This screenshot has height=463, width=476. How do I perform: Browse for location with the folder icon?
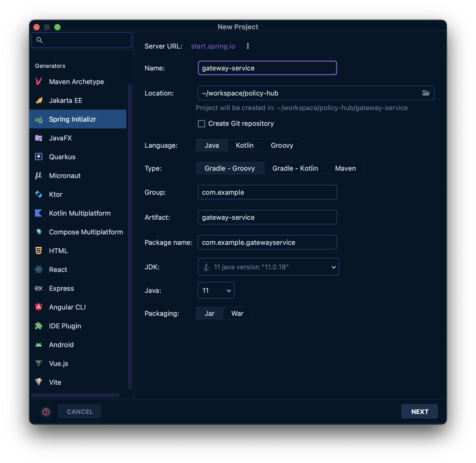pyautogui.click(x=426, y=93)
